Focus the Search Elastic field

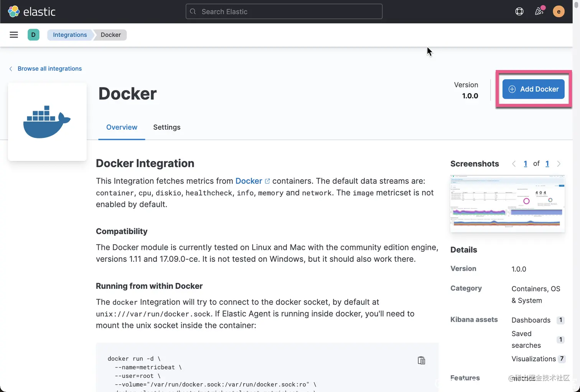[284, 11]
